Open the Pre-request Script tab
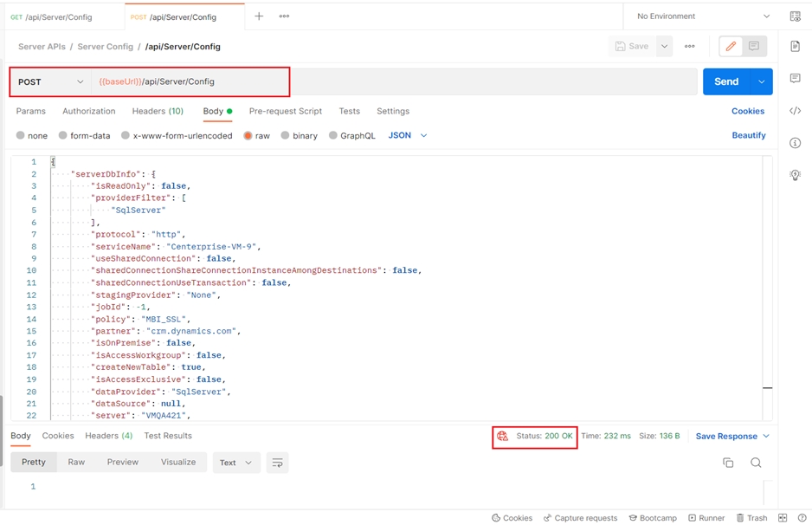This screenshot has height=525, width=812. click(285, 112)
